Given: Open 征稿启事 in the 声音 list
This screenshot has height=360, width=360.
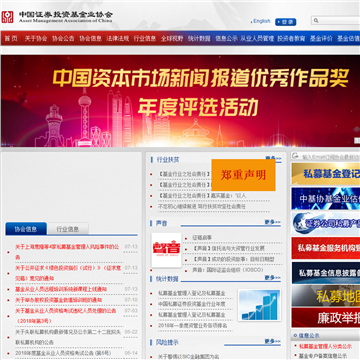Looking at the screenshot, I should tap(202, 238).
